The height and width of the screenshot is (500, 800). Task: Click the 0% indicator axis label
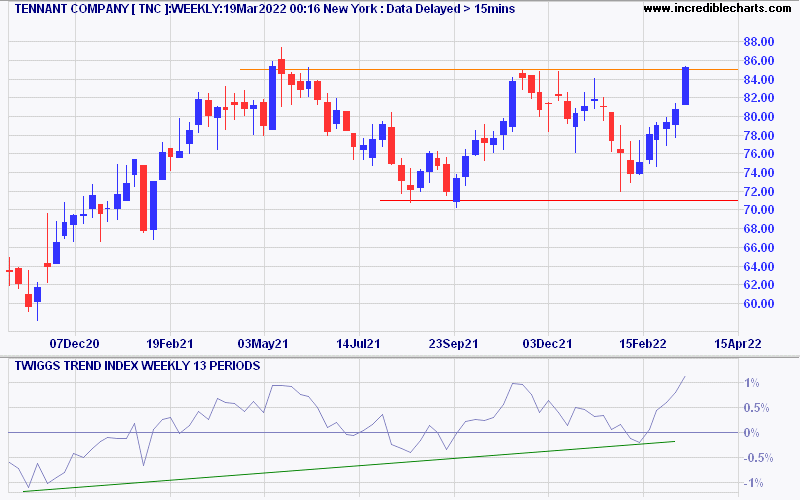click(x=752, y=433)
